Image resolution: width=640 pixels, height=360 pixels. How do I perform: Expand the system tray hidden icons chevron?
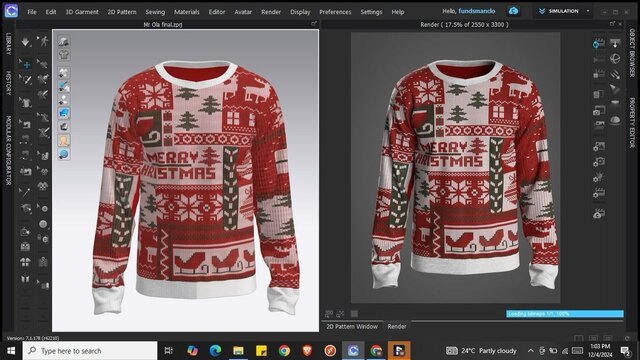click(x=530, y=350)
